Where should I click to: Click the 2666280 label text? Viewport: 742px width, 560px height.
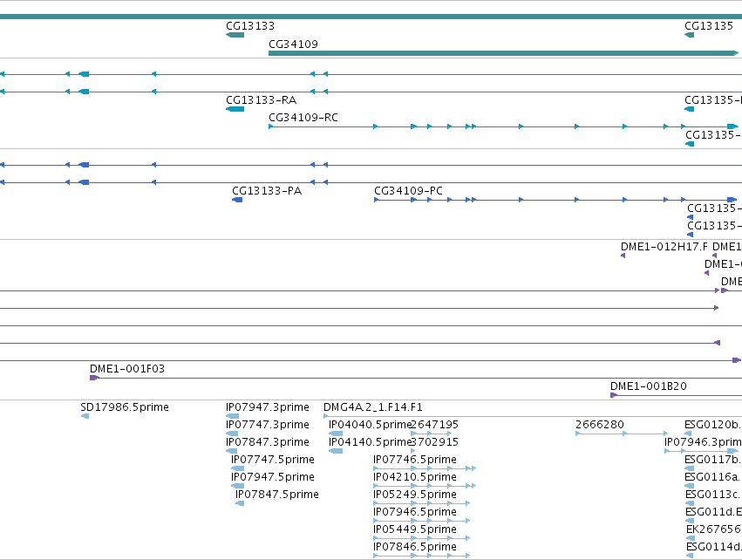[x=600, y=425]
